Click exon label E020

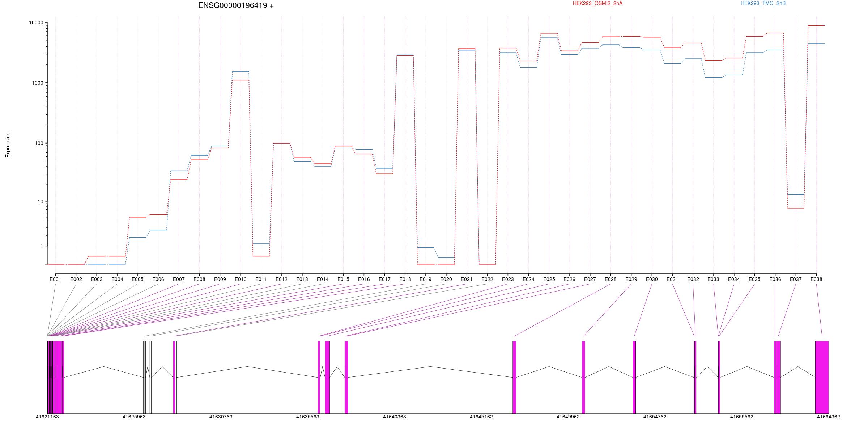pyautogui.click(x=446, y=279)
